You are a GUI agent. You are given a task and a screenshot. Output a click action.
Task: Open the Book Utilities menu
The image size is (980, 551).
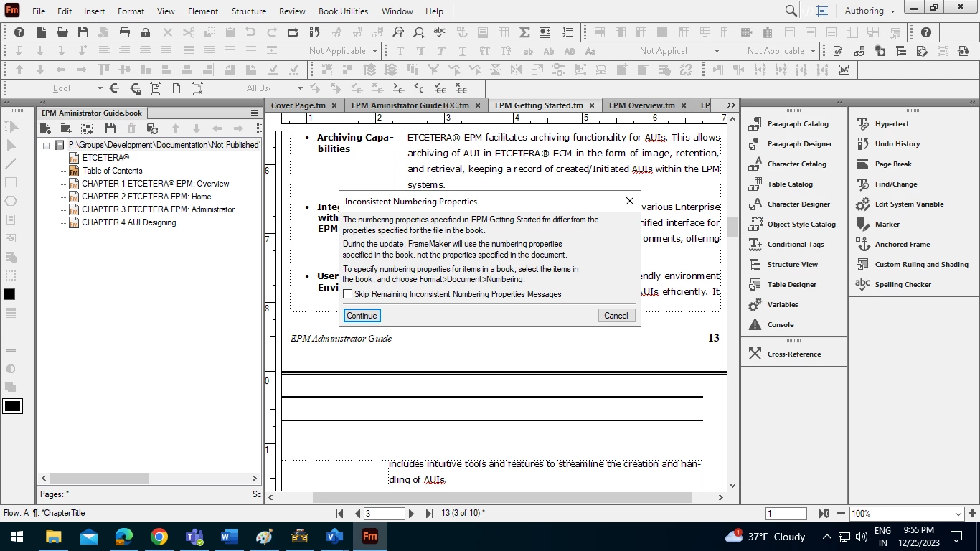tap(343, 11)
